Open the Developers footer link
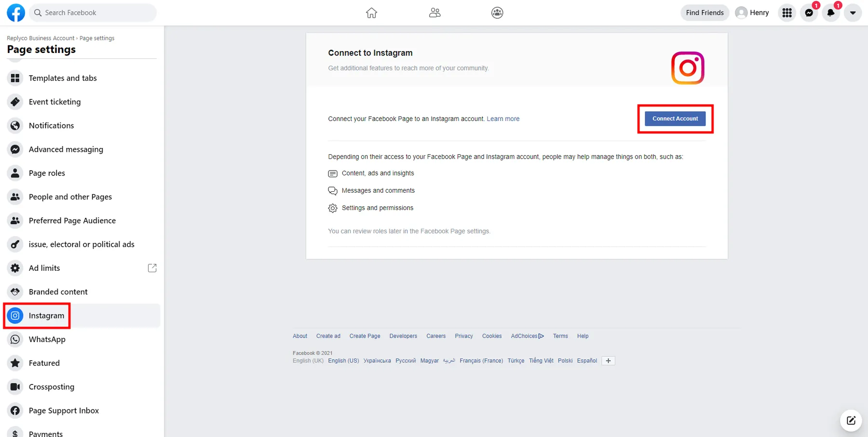This screenshot has height=437, width=868. click(403, 336)
